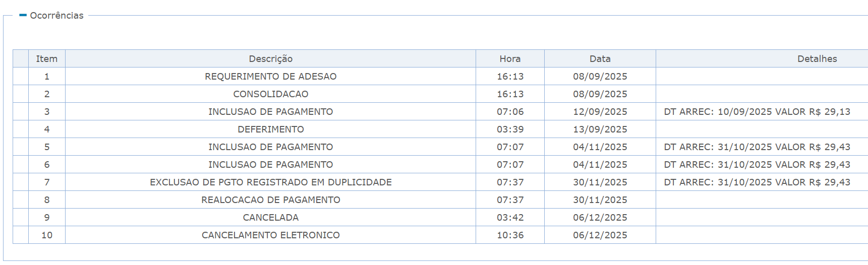The width and height of the screenshot is (868, 265).
Task: Select the DEFERIMENTO row description
Action: pyautogui.click(x=270, y=129)
